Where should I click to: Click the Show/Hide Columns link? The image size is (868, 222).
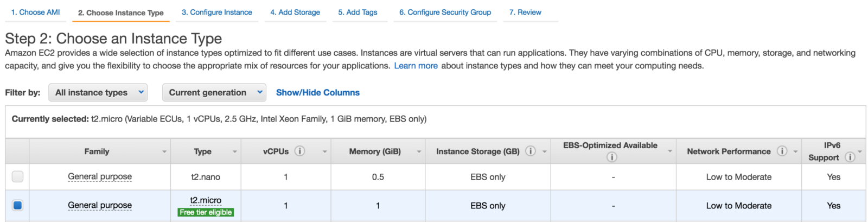click(x=317, y=92)
